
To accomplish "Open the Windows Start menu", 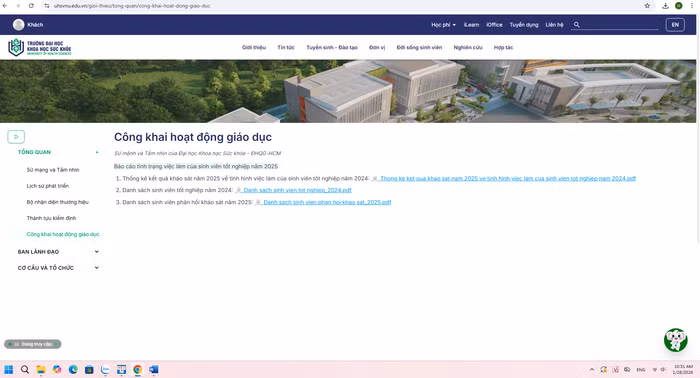I will coord(8,370).
